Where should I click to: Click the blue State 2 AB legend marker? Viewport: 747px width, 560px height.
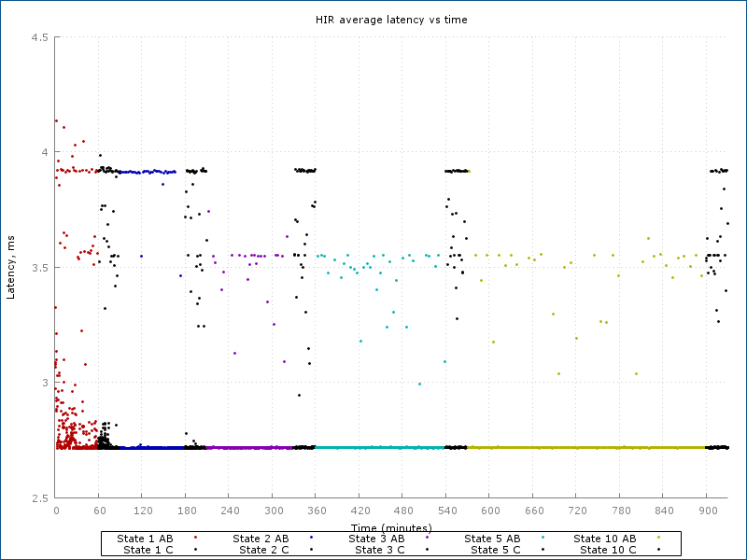coord(311,538)
